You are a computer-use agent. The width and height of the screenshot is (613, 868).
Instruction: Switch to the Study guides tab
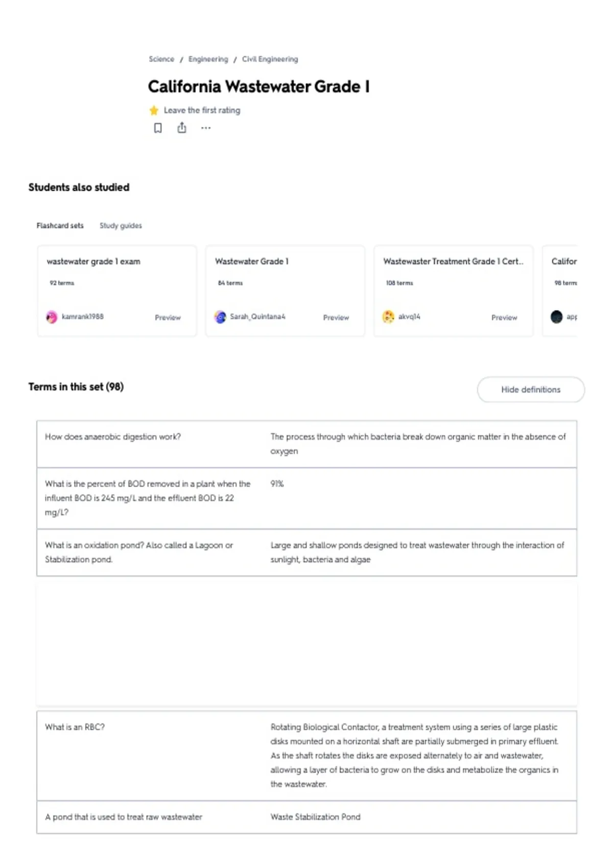(121, 226)
